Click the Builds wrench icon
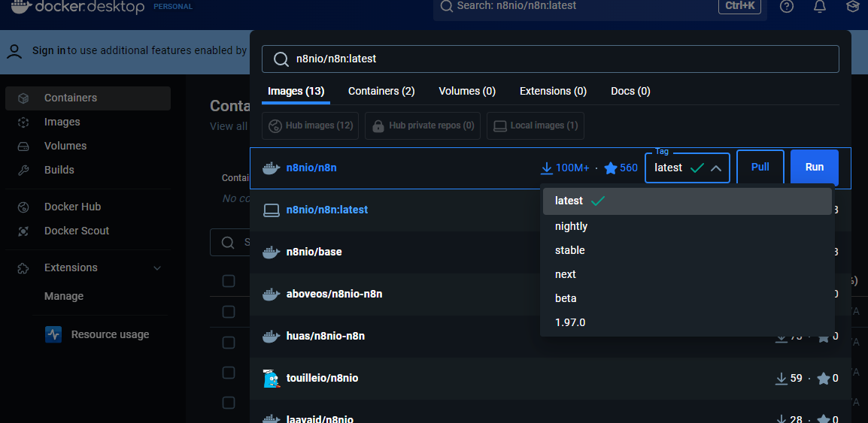868x423 pixels. 23,171
